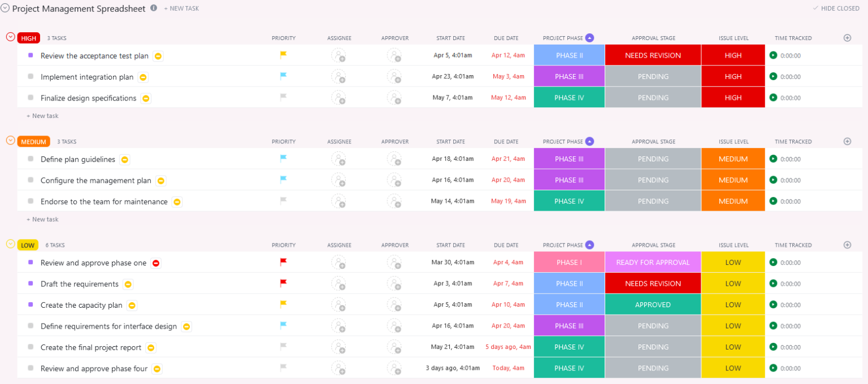The width and height of the screenshot is (868, 384).
Task: Click + NEW TASK at the top
Action: (x=181, y=8)
